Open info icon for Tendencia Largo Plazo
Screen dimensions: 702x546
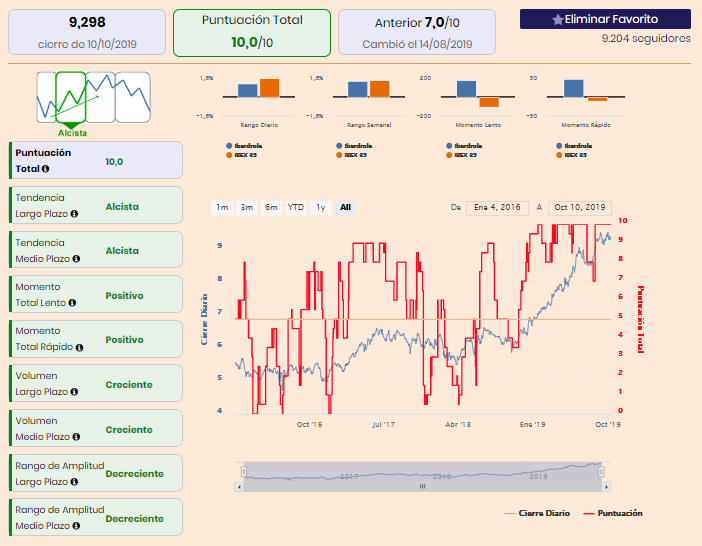[74, 214]
